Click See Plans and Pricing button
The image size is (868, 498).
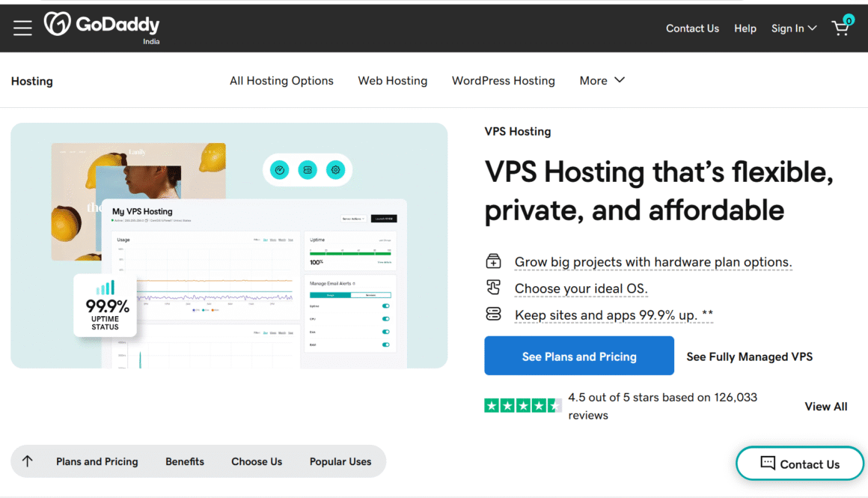tap(579, 356)
